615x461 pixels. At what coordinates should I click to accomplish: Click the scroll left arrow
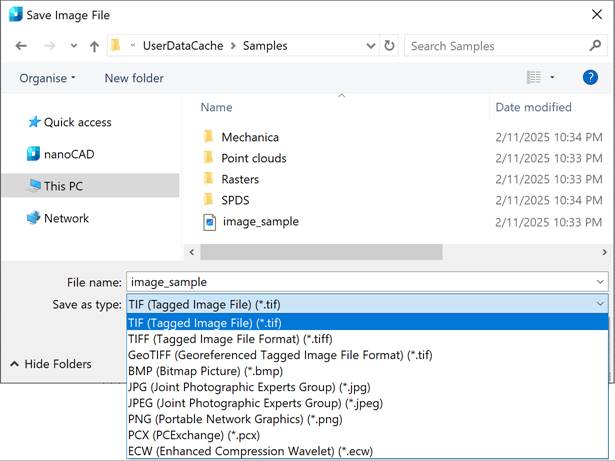pyautogui.click(x=192, y=252)
